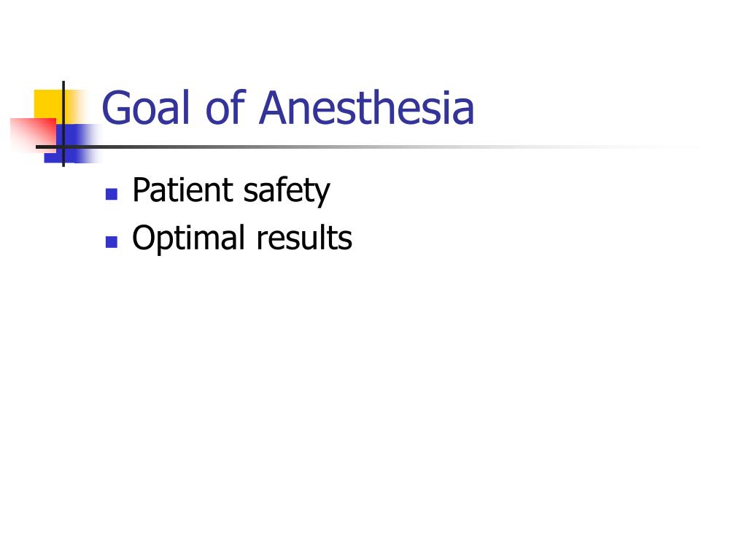This screenshot has width=747, height=560.
Task: Click the intersection of the black crossing lines
Action: (63, 147)
